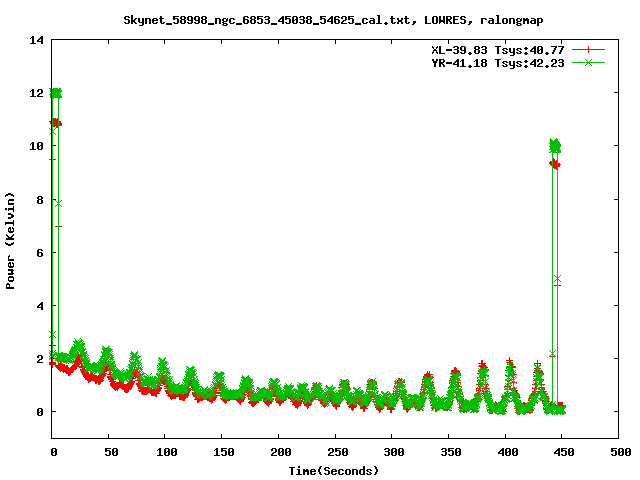This screenshot has width=640, height=480.
Task: Click the y-axis tick label 10
Action: point(36,146)
